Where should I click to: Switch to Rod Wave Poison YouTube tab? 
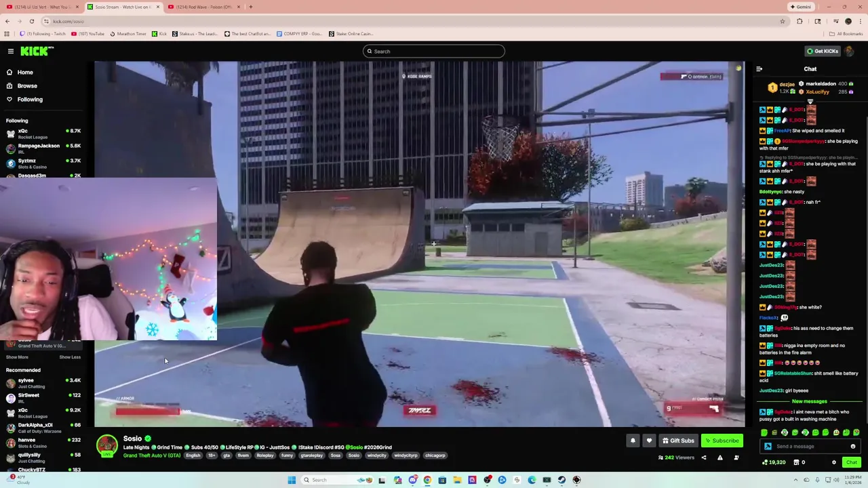(203, 7)
